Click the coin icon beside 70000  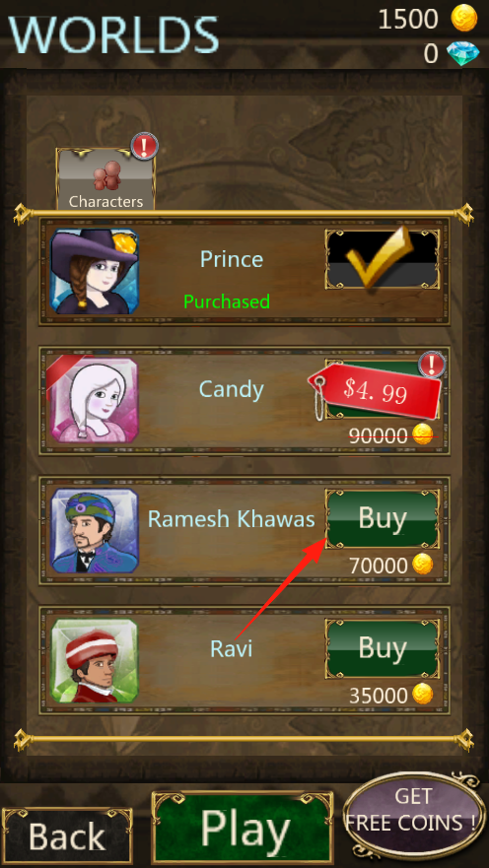(x=423, y=565)
